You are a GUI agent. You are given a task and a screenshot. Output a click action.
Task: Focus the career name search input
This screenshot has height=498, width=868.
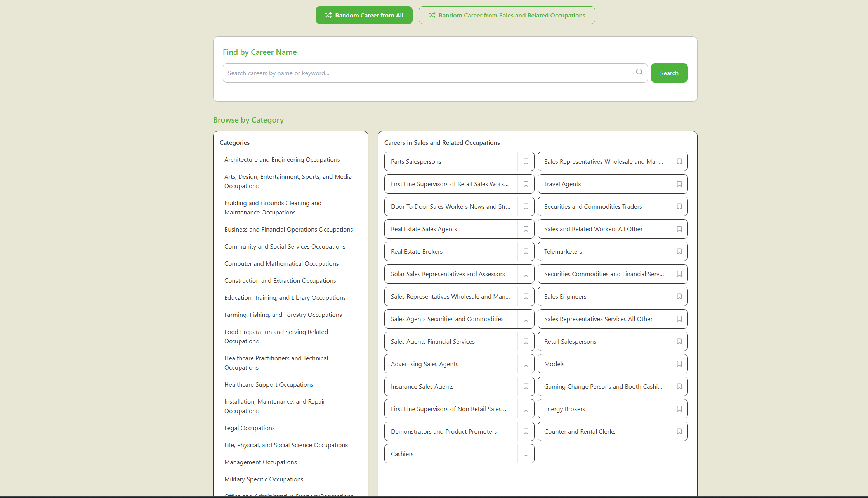point(429,73)
